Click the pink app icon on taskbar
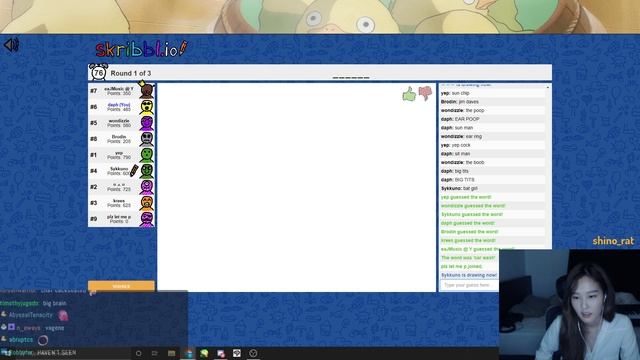Screen dimensions: 640x360 click(x=221, y=353)
